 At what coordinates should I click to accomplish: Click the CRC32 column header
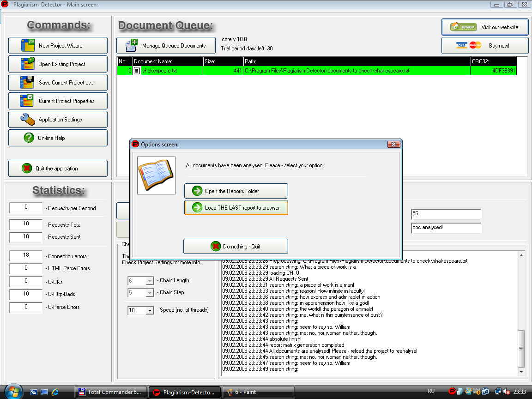tap(493, 61)
